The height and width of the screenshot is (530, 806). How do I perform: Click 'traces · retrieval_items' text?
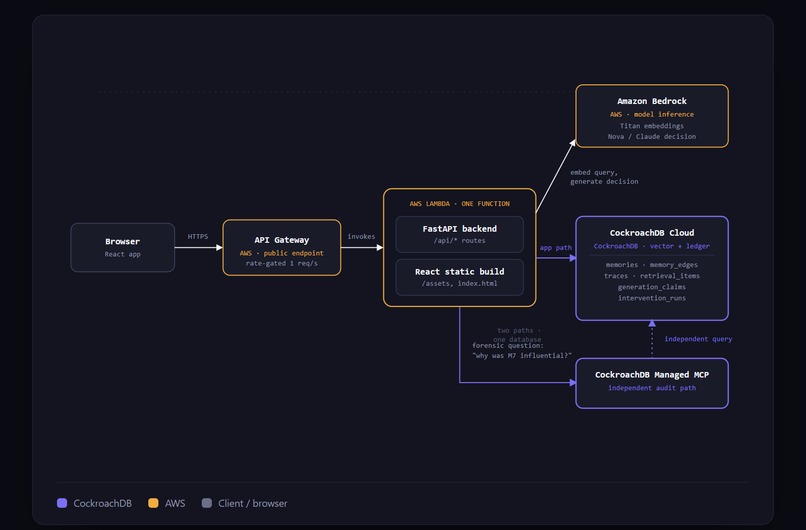652,276
